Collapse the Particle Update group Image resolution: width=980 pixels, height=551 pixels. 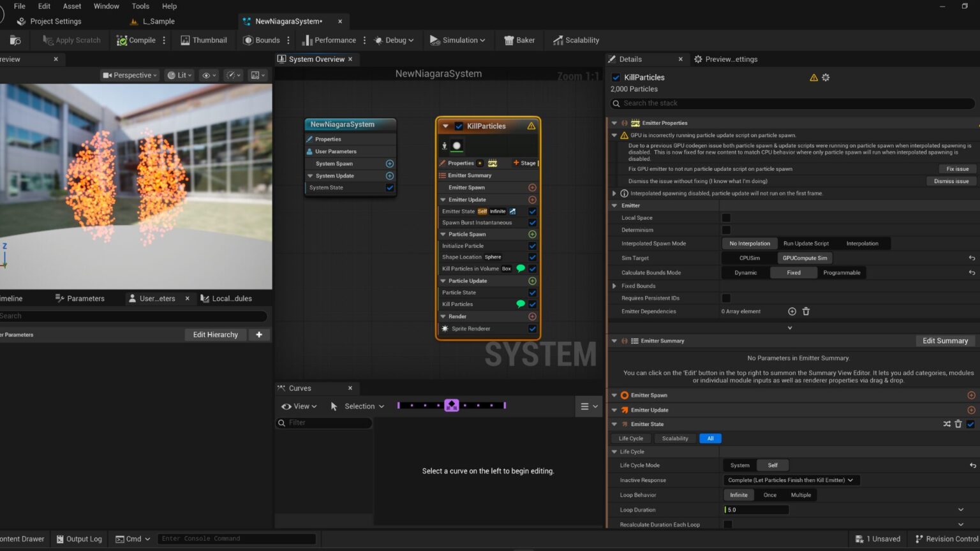point(442,281)
